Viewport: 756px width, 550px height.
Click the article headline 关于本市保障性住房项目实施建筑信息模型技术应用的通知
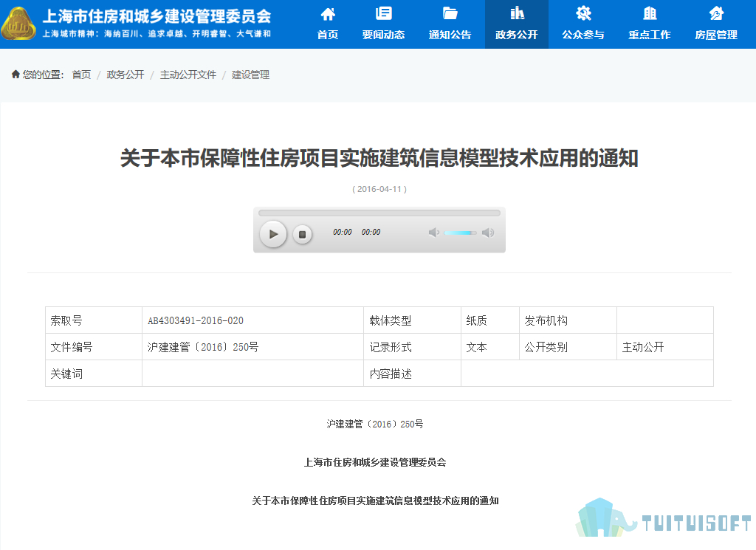[x=379, y=159]
